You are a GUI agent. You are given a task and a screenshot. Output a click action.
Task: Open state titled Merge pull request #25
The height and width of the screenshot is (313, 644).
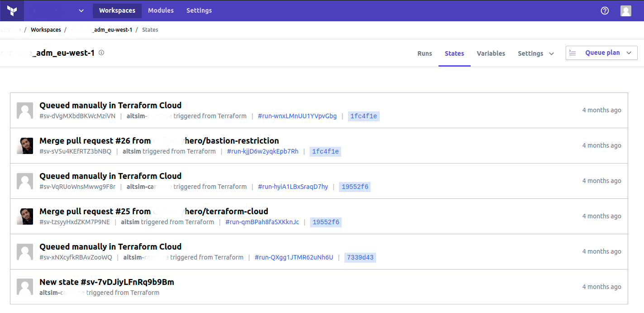click(154, 212)
